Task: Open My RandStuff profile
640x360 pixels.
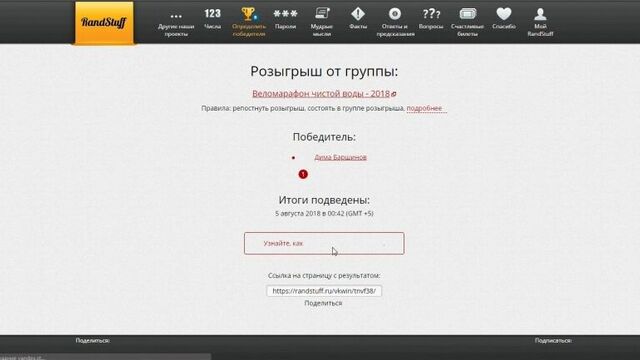Action: [x=540, y=22]
